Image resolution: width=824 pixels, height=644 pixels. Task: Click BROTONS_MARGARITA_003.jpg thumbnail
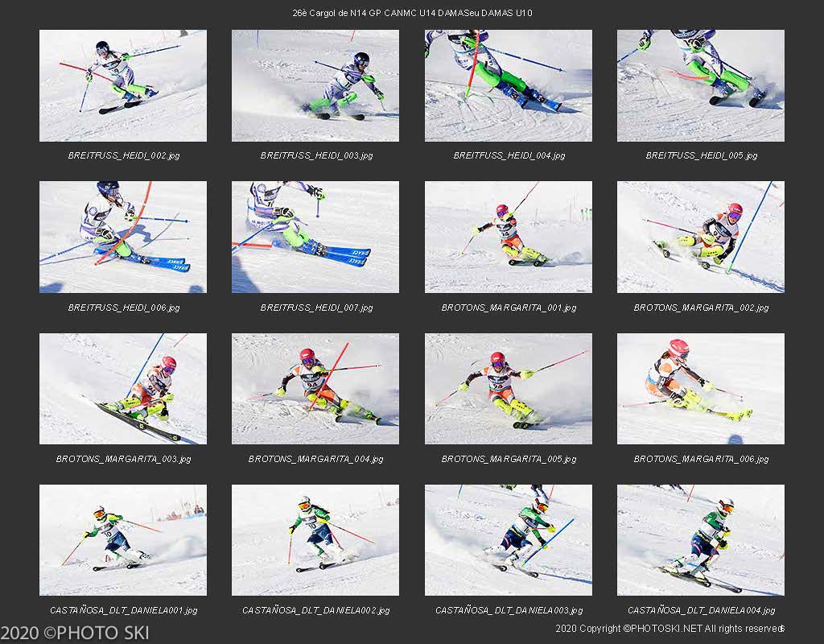pyautogui.click(x=123, y=389)
